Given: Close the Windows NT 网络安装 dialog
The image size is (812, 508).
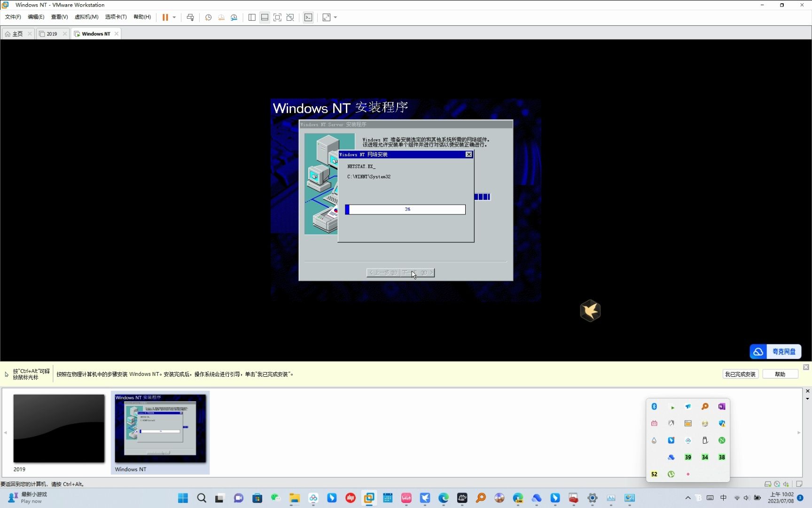Looking at the screenshot, I should [468, 154].
